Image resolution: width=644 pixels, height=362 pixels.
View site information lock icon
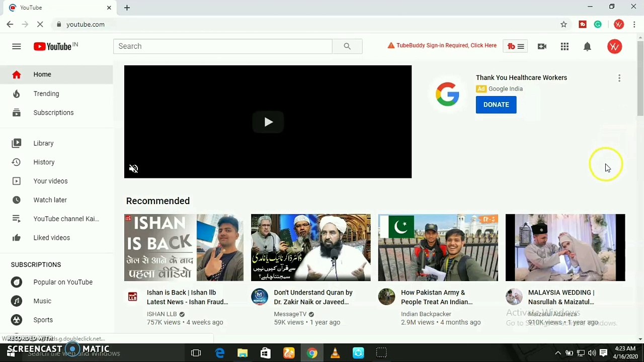click(59, 24)
